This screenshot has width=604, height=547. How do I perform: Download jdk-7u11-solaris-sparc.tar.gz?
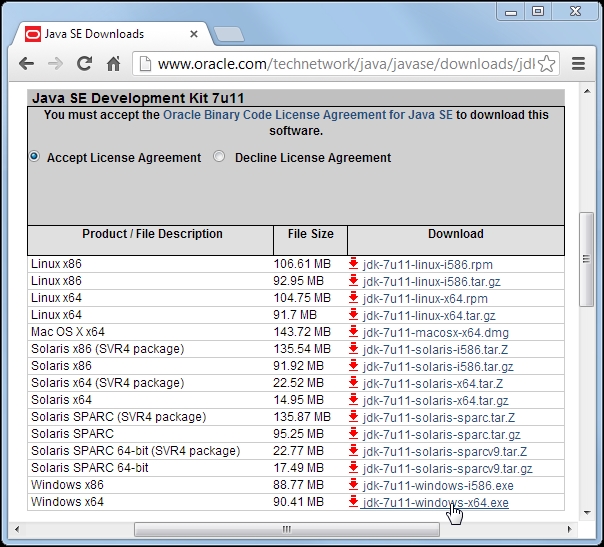441,435
